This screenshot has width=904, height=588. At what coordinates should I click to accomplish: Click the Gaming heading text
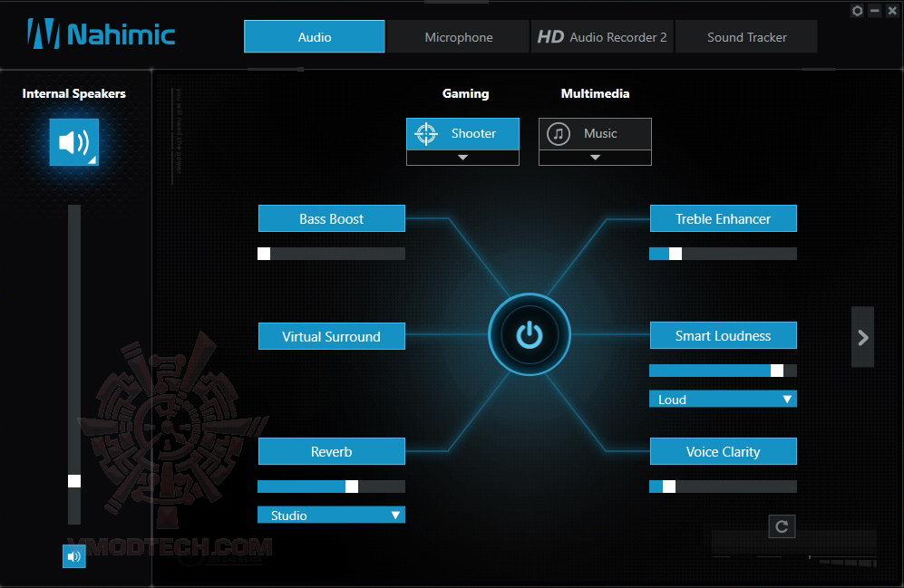(465, 93)
